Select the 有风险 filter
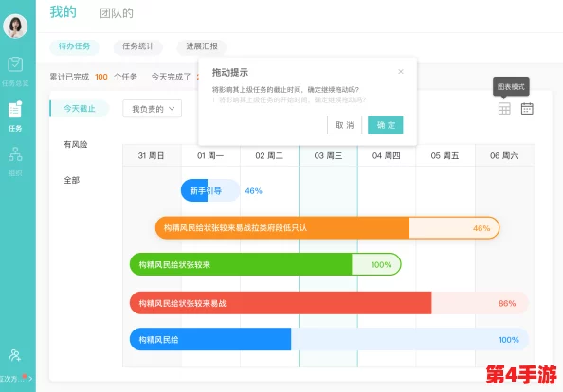 click(x=76, y=144)
